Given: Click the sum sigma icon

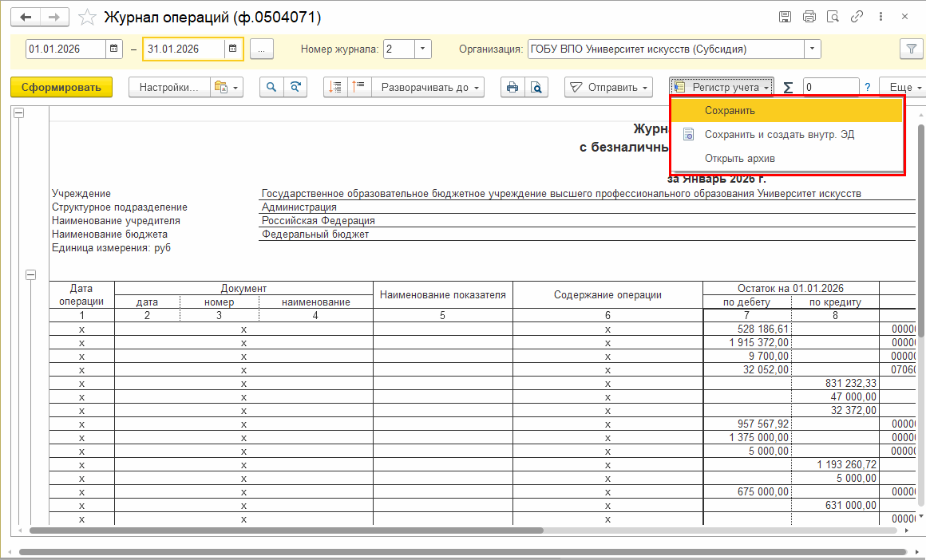Looking at the screenshot, I should coord(789,87).
